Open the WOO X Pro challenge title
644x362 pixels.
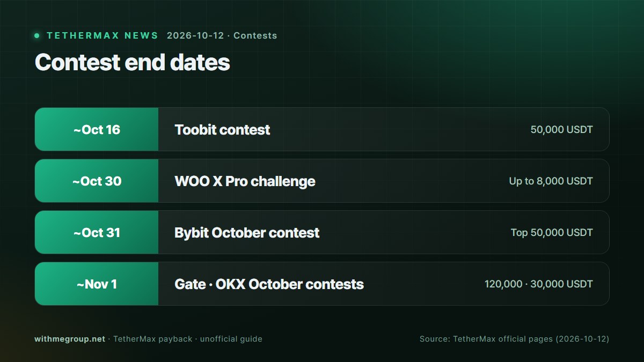(x=245, y=181)
